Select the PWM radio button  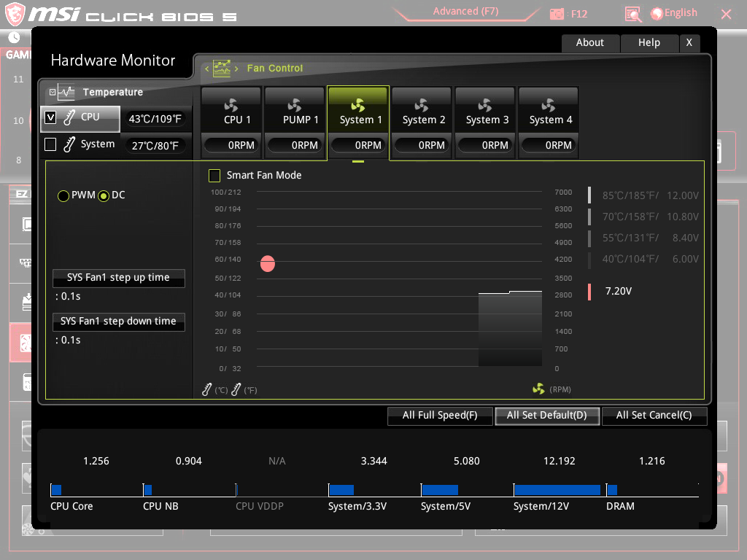click(x=63, y=195)
